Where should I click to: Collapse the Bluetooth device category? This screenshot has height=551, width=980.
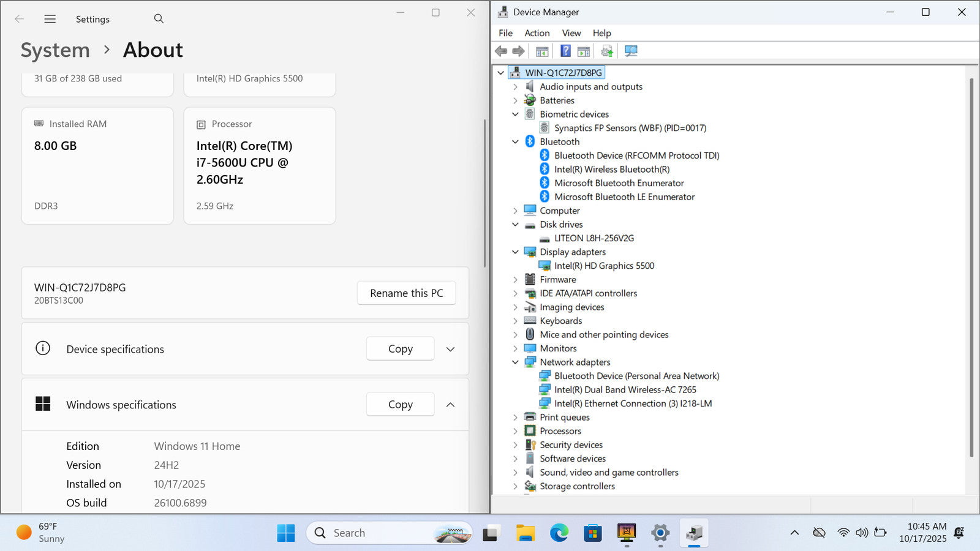click(x=515, y=142)
